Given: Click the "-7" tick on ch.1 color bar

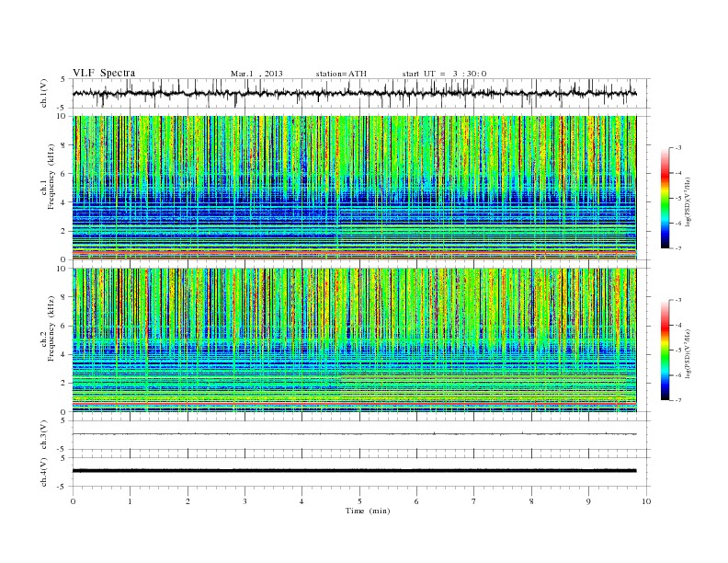Looking at the screenshot, I should click(678, 248).
